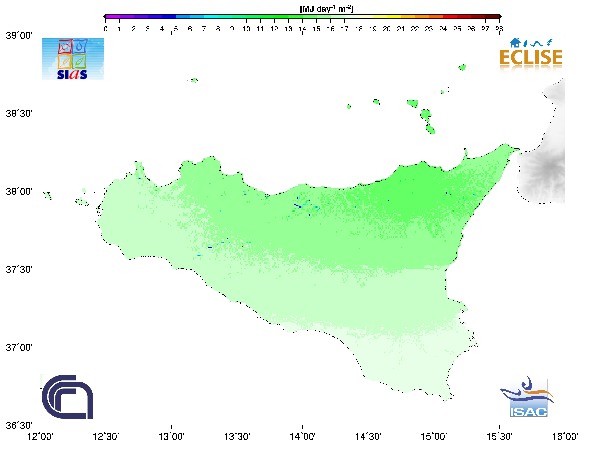Click the 38°30' latitude label
The image size is (600, 450).
coord(19,113)
